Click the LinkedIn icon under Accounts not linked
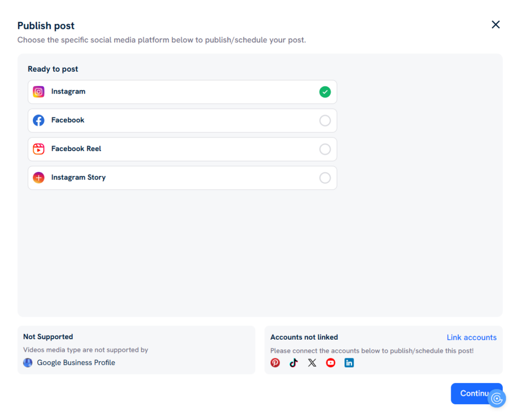 pyautogui.click(x=349, y=363)
